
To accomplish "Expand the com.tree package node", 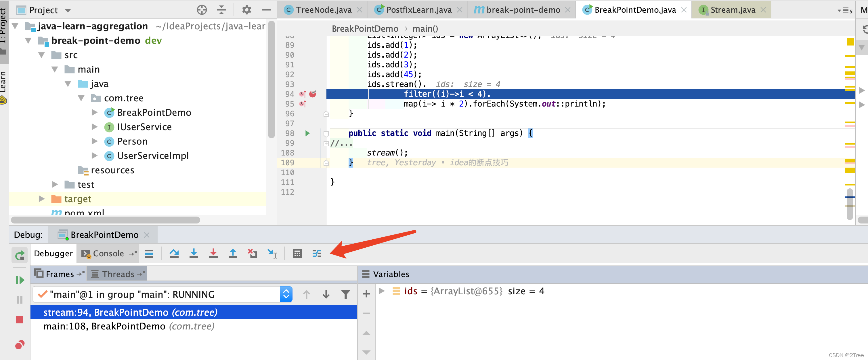I will 81,98.
